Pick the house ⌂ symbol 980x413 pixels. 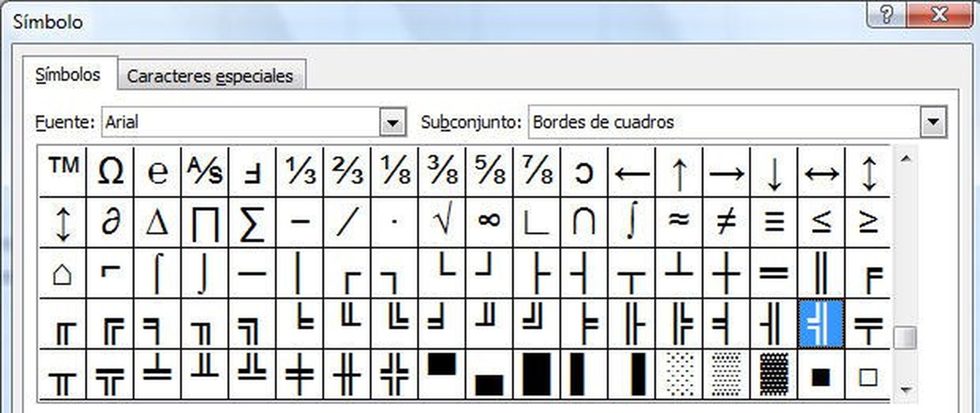tap(63, 273)
